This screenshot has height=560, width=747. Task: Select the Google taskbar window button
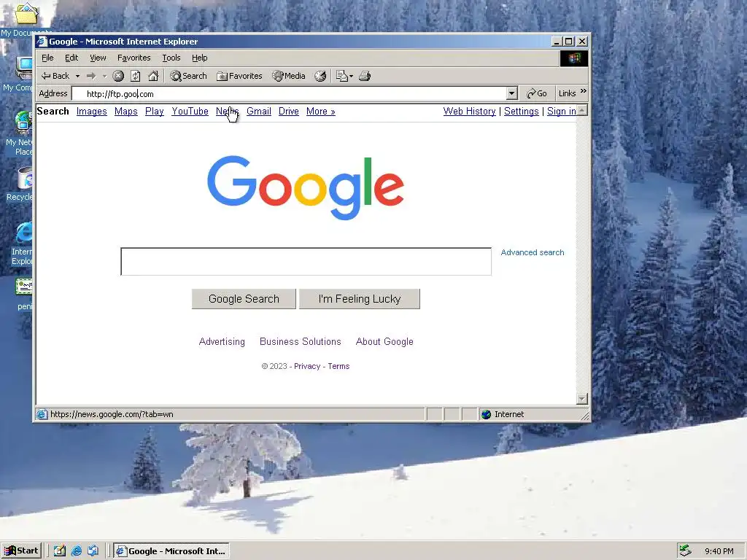[x=171, y=551]
